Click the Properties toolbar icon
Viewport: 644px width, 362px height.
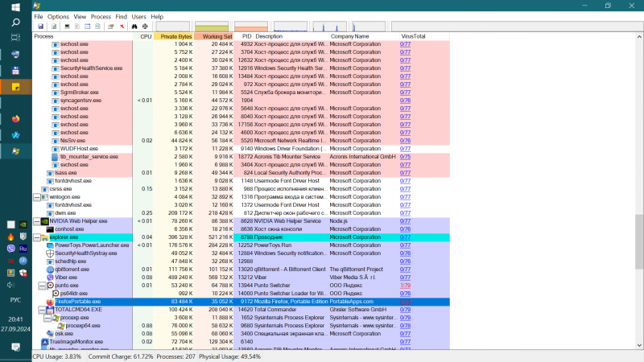(110, 27)
